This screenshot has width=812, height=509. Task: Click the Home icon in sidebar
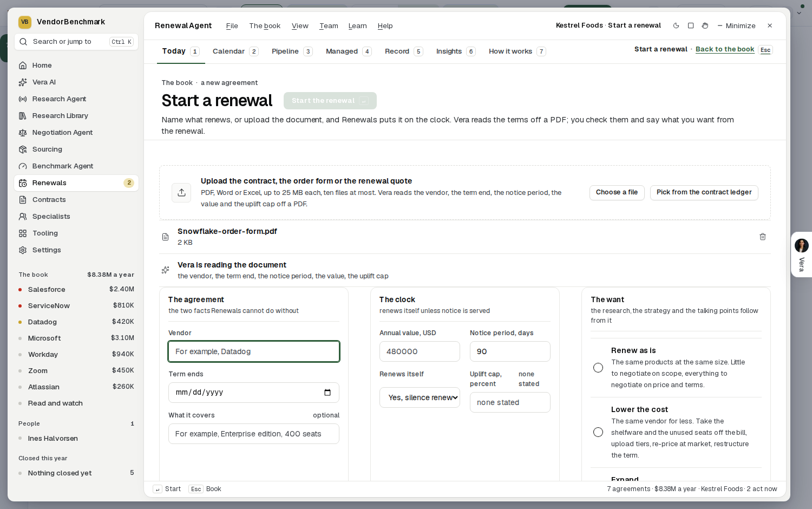tap(23, 66)
